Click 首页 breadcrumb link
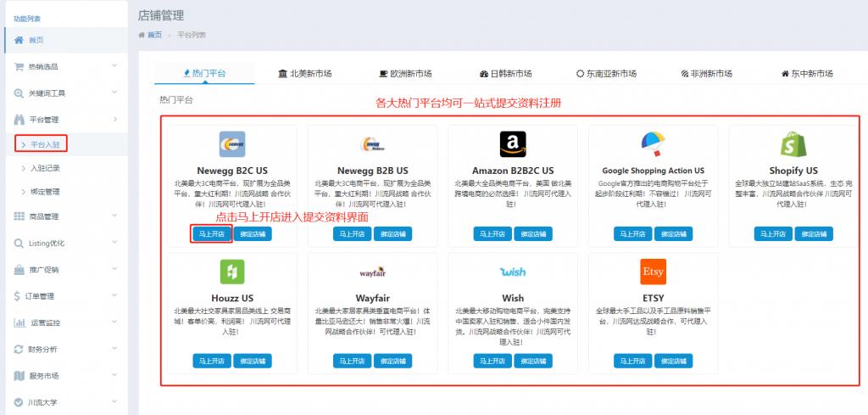This screenshot has width=868, height=415. (154, 34)
